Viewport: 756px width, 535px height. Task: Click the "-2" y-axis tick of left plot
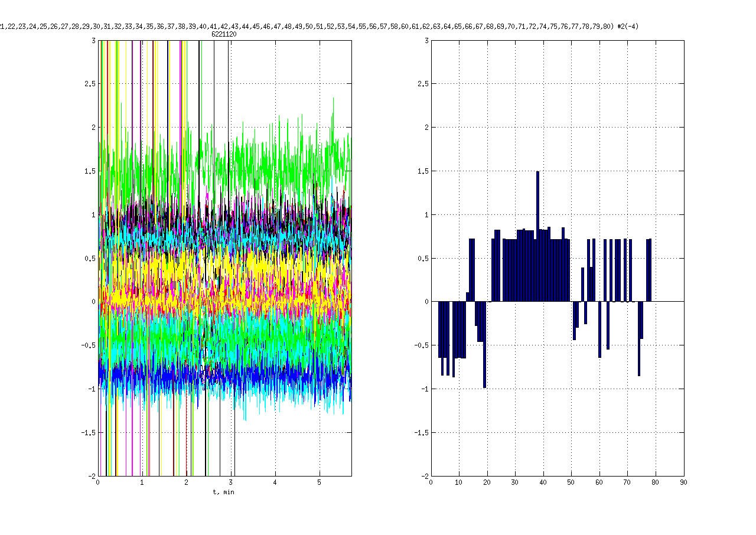pyautogui.click(x=91, y=476)
